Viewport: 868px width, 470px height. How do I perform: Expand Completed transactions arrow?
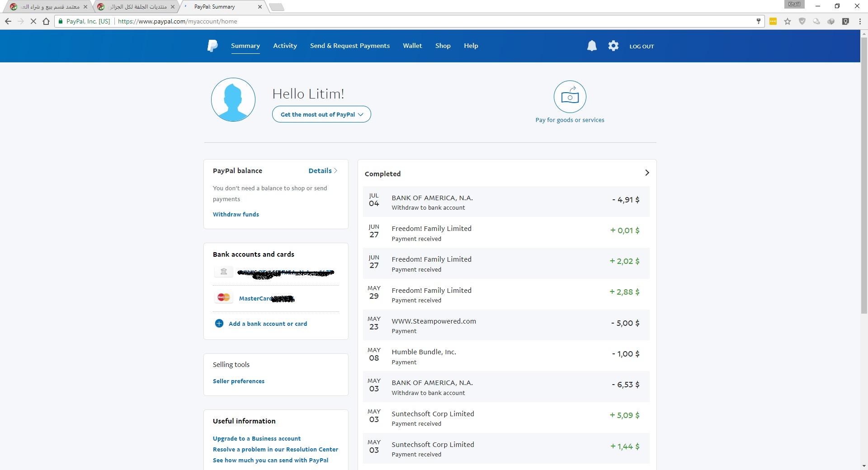tap(647, 173)
